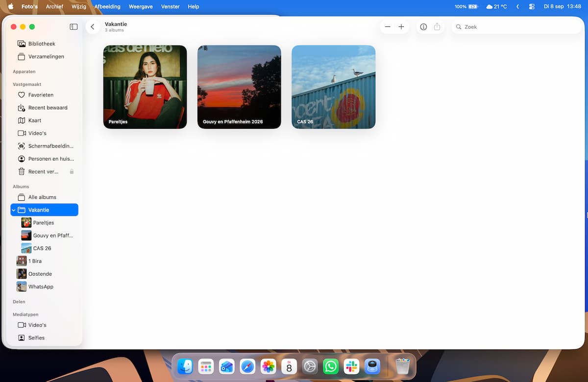Click the Delen section header
This screenshot has width=588, height=382.
click(19, 302)
